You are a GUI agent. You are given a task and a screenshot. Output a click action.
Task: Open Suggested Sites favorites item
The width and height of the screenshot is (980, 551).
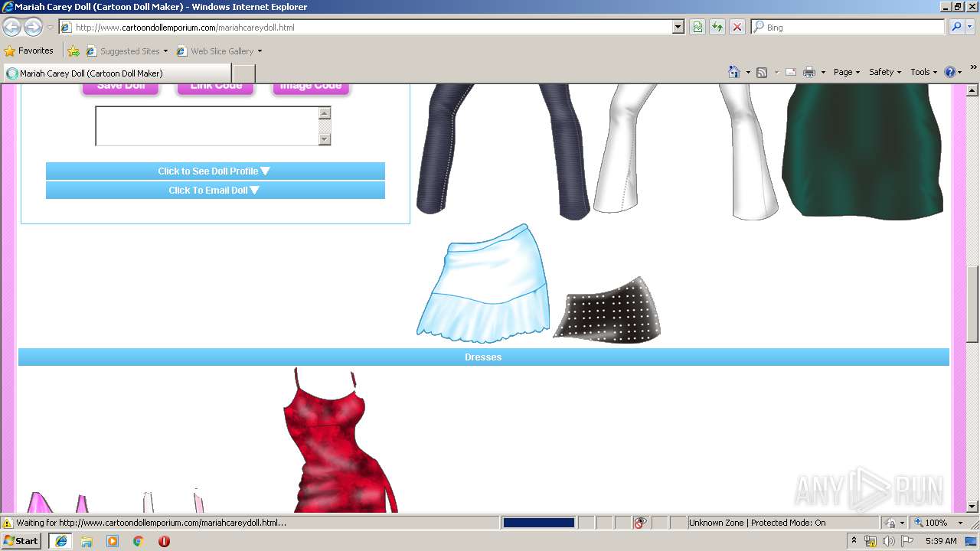tap(126, 51)
